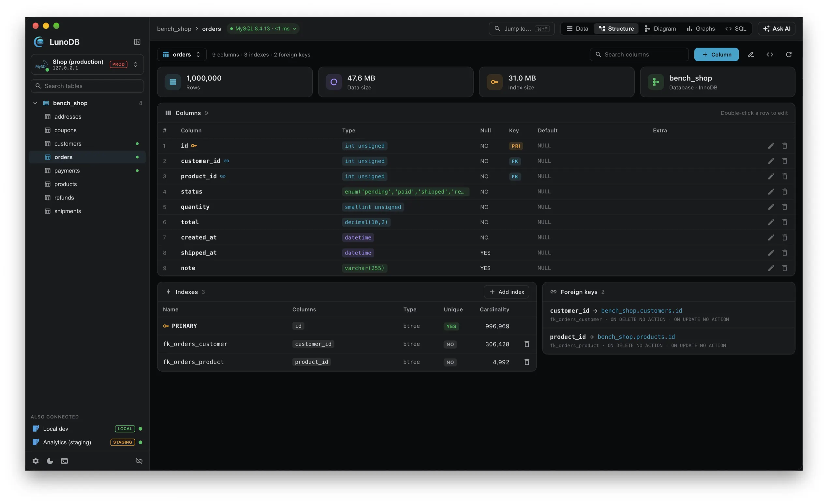Open the orders table selector dropdown
The image size is (828, 504).
pos(182,54)
